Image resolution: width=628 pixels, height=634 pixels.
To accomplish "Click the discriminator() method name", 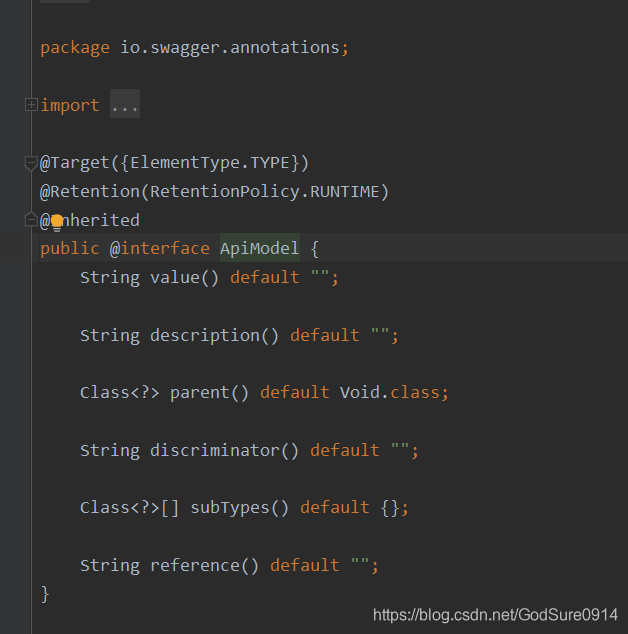I will [x=224, y=450].
